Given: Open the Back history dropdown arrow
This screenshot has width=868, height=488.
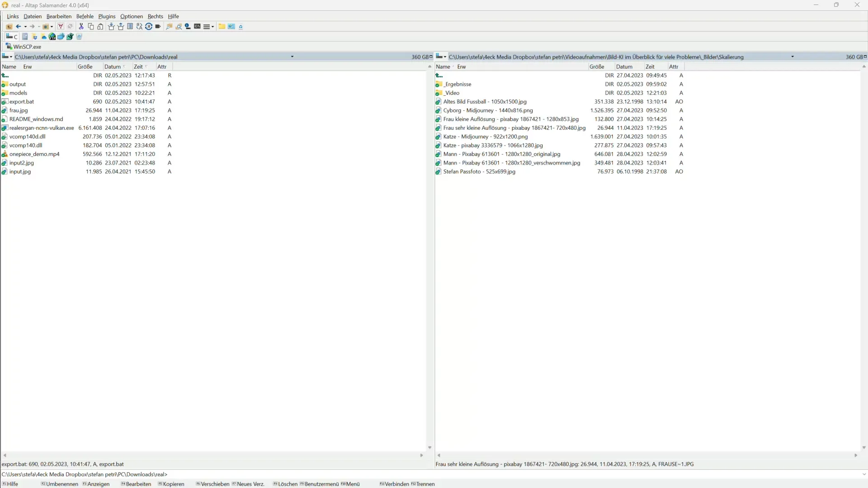Looking at the screenshot, I should click(x=25, y=27).
